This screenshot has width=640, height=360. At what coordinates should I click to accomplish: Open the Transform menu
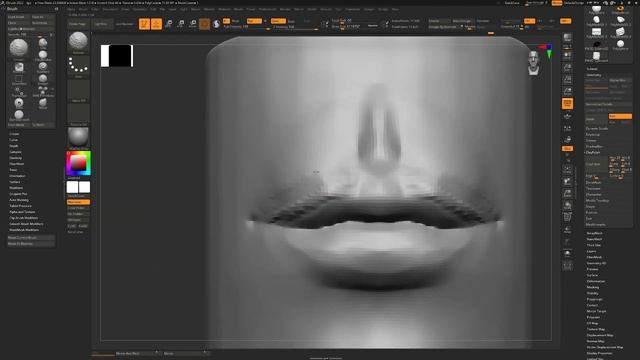coord(353,9)
